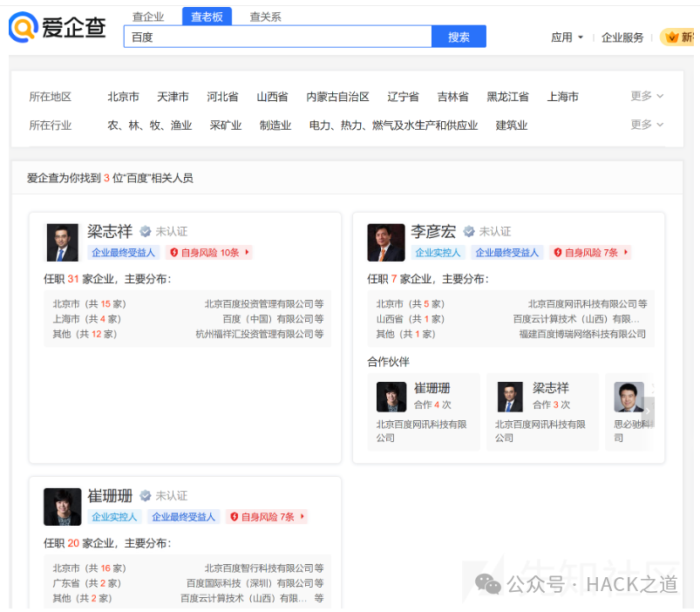Viewport: 700px width, 612px height.
Task: Expand 更多 for 所在行业 filters
Action: point(640,125)
